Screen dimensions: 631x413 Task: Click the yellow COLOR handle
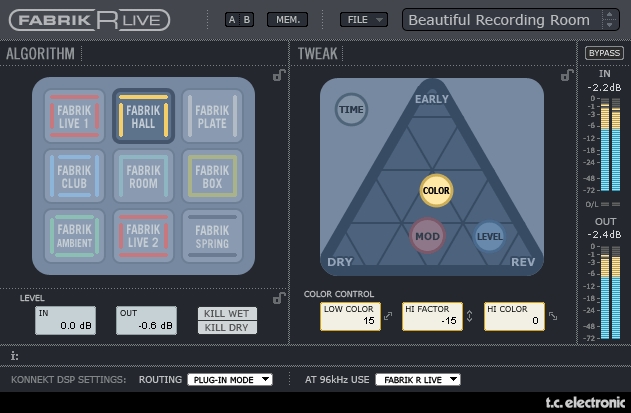pyautogui.click(x=436, y=190)
